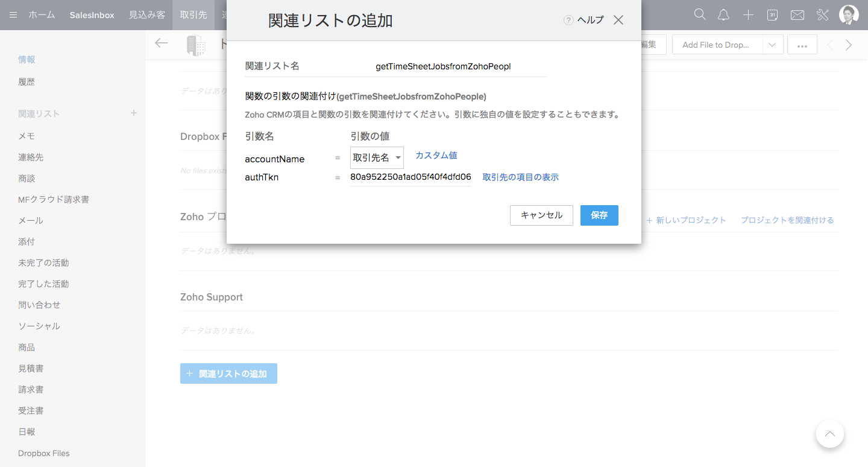Open the more options ellipsis button
This screenshot has width=868, height=467.
click(x=802, y=45)
